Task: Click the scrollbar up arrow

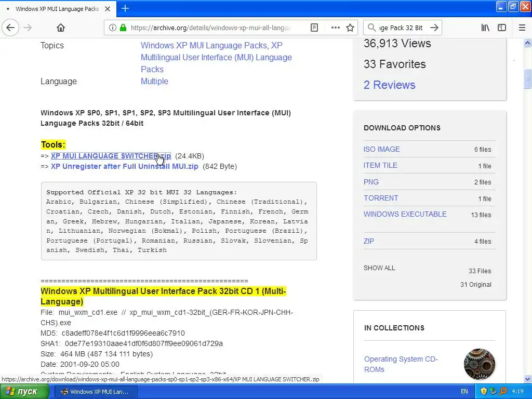Action: (x=527, y=43)
